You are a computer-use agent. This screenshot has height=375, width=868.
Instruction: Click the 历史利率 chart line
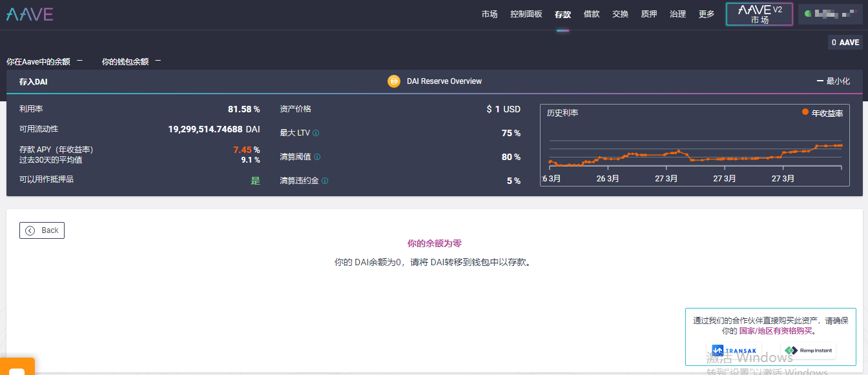[695, 156]
